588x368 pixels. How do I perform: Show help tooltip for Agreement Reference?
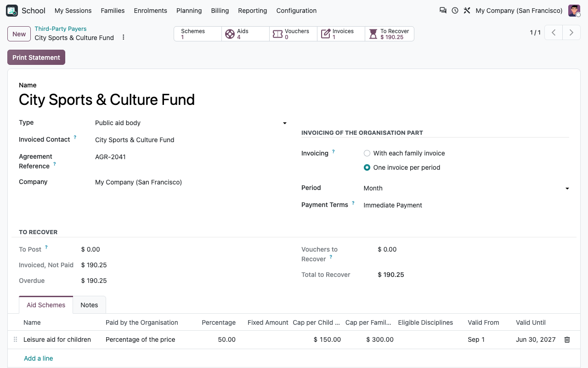pos(55,164)
